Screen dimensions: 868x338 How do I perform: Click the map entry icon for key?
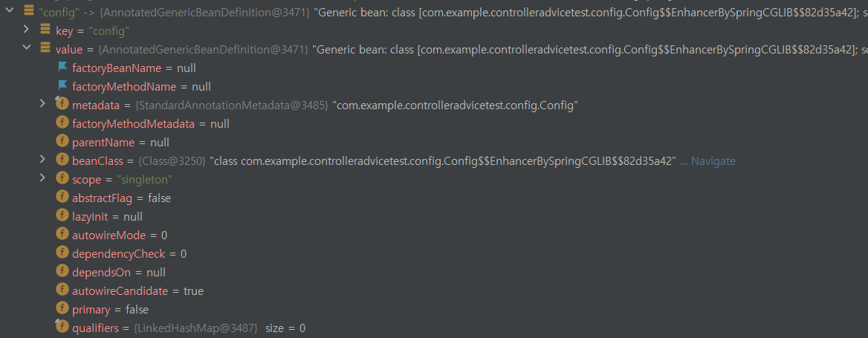[45, 30]
